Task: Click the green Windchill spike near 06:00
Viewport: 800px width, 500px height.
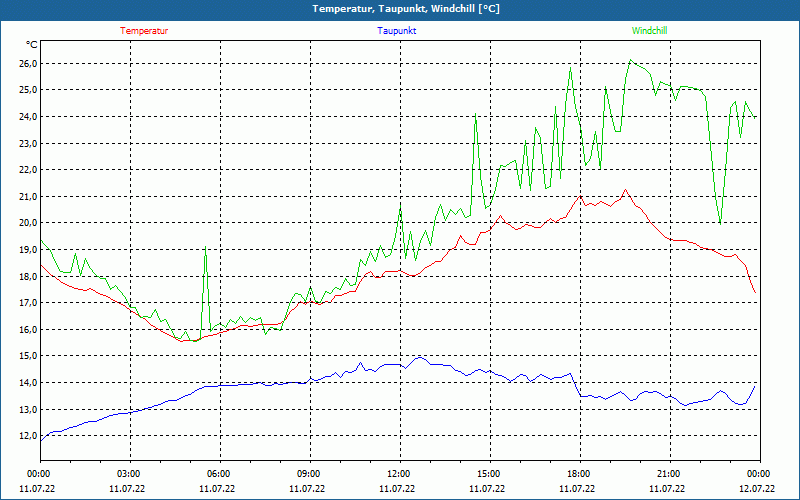Action: click(x=205, y=249)
